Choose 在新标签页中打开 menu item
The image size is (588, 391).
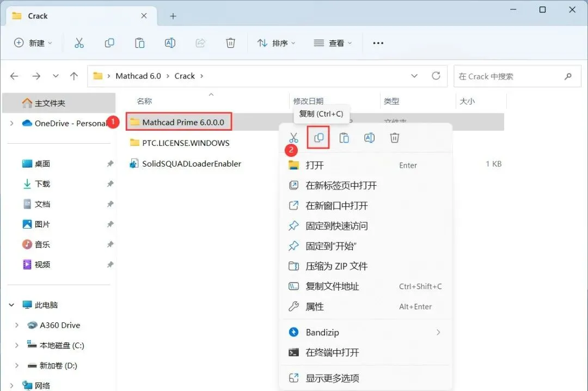366,185
